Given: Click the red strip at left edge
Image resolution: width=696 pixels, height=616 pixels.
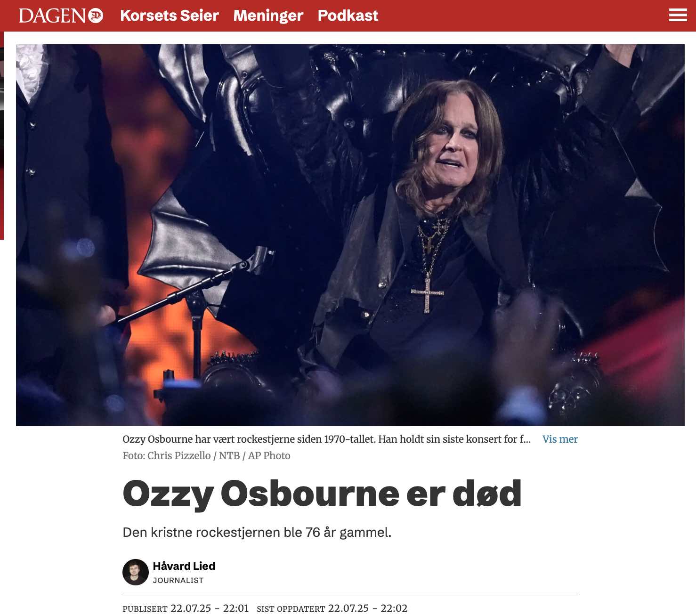Looking at the screenshot, I should coord(2,136).
